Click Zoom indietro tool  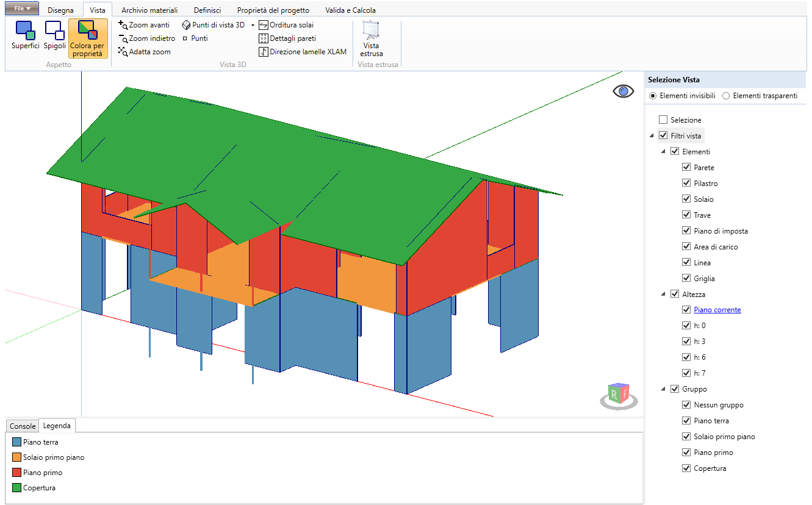[x=146, y=38]
